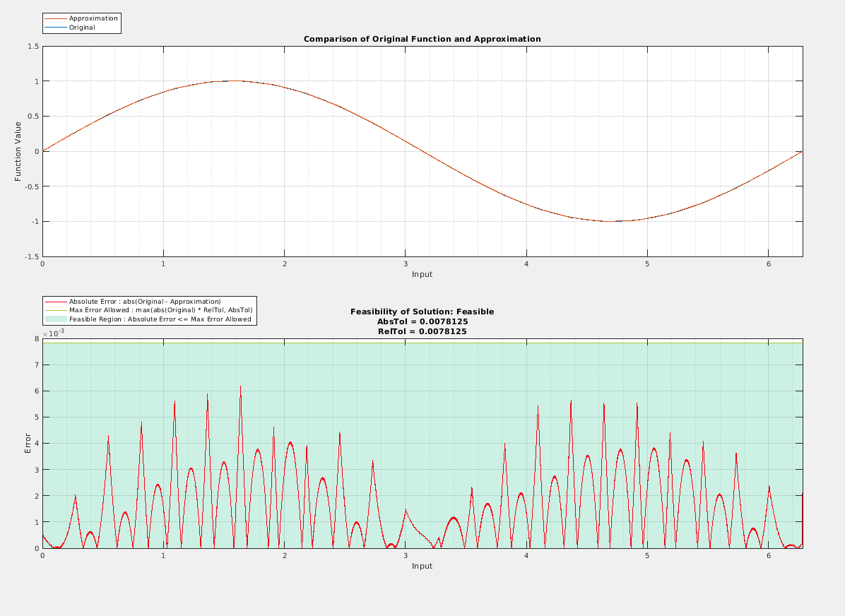This screenshot has height=616, width=845.
Task: Select the 'Function Value' y-axis label
Action: pos(18,151)
